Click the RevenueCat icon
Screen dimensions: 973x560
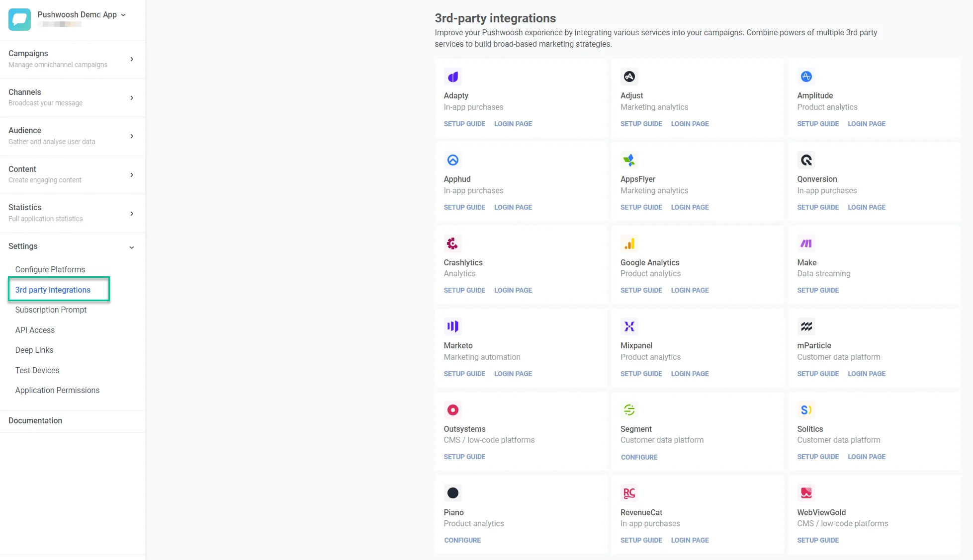coord(629,492)
